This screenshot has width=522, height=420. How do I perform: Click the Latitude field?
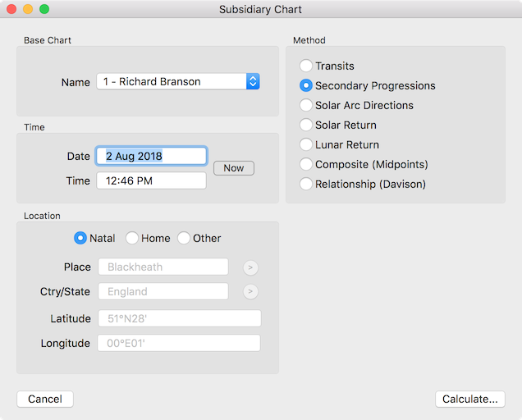click(180, 318)
